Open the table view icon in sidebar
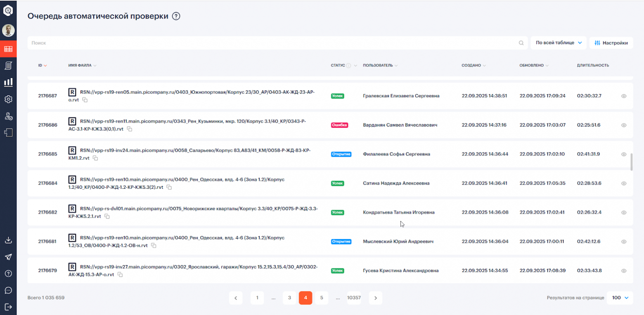 coord(8,49)
